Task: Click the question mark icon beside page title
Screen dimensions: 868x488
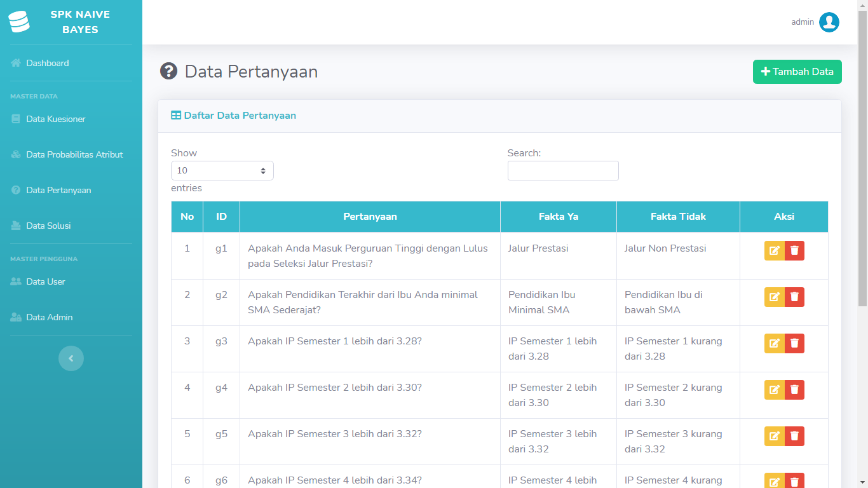Action: click(168, 71)
